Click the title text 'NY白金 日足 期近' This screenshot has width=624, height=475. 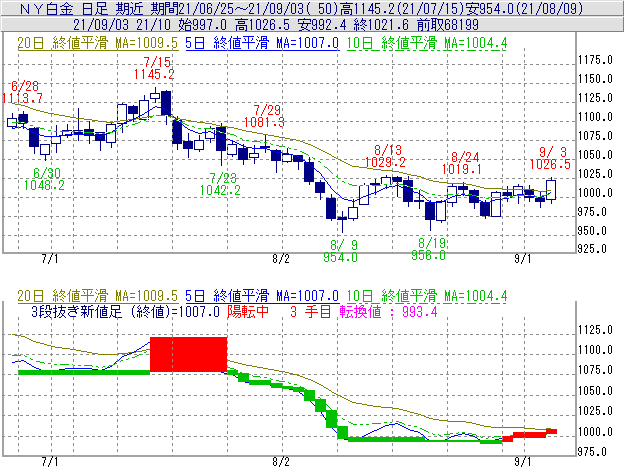tap(83, 8)
